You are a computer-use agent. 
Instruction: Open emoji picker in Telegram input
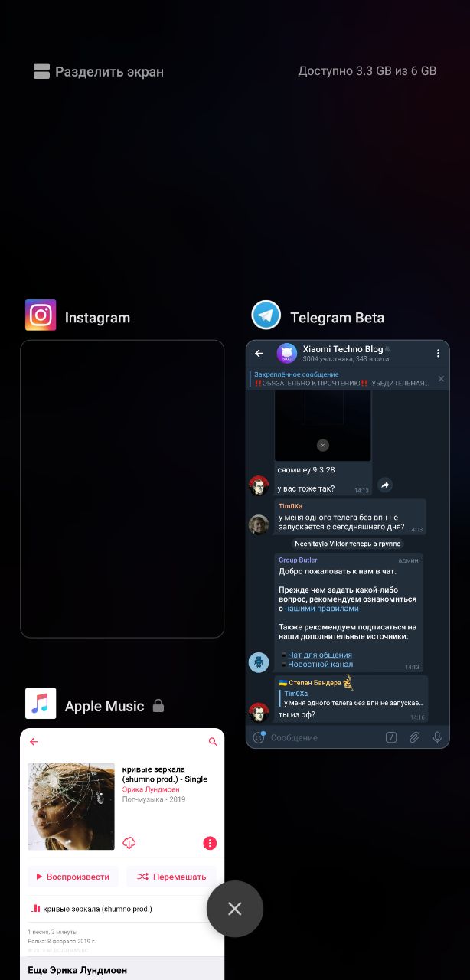pyautogui.click(x=259, y=737)
